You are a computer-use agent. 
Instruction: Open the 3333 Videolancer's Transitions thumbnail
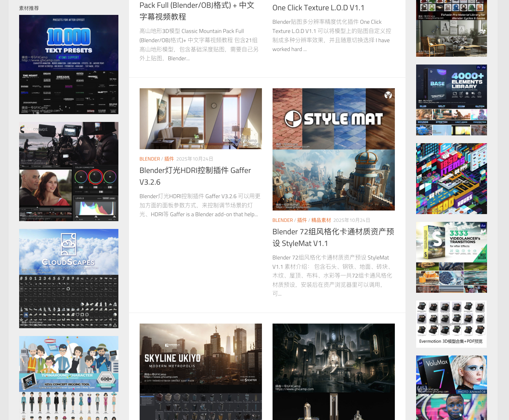[x=452, y=257]
